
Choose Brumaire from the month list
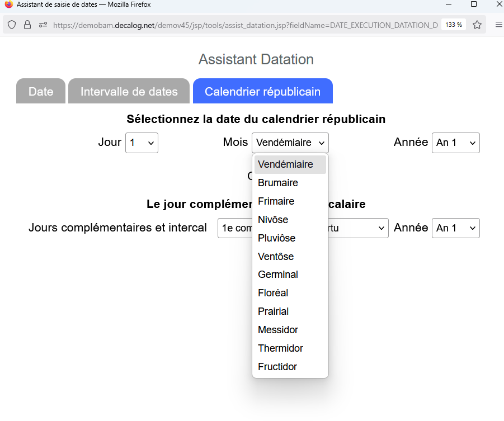pyautogui.click(x=278, y=183)
